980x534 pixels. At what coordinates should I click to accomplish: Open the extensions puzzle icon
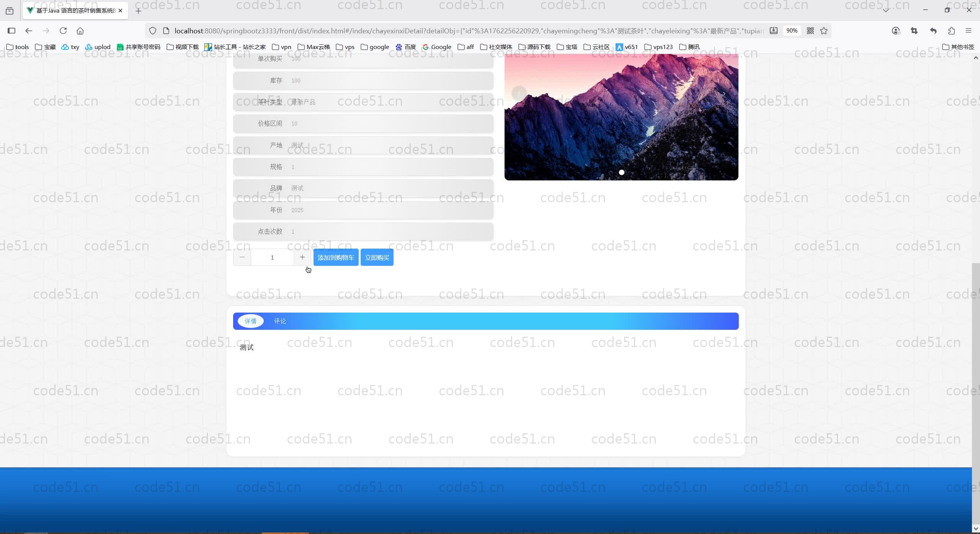pos(951,31)
